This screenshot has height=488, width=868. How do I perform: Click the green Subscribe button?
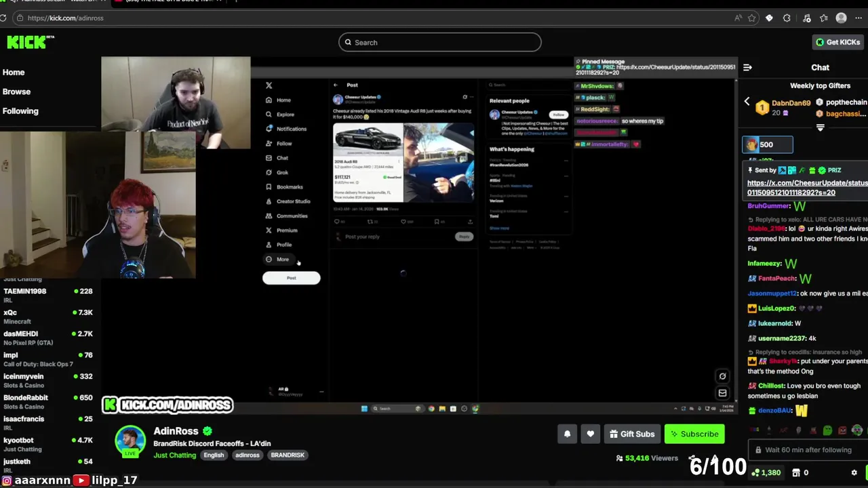tap(694, 434)
